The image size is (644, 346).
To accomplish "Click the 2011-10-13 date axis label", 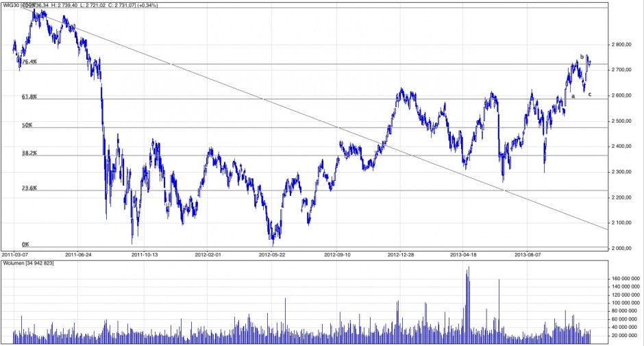I will (x=145, y=254).
